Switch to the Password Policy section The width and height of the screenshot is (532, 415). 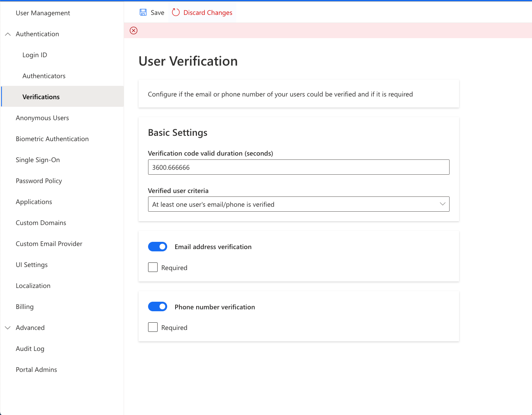click(39, 181)
